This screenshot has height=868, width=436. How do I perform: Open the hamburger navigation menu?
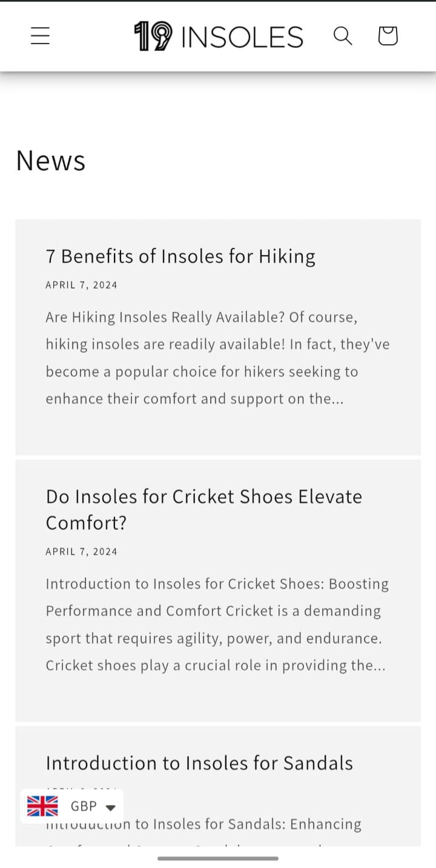click(40, 36)
